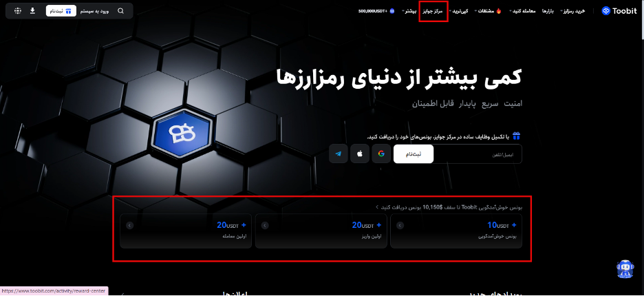644x296 pixels.
Task: Open the +10 USDT بونس خوش‌آمدگویی card
Action: [x=456, y=231]
